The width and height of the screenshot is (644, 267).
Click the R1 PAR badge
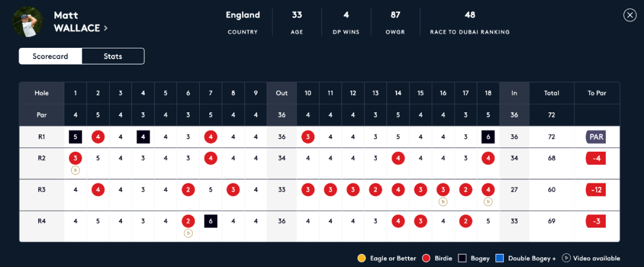pos(596,137)
